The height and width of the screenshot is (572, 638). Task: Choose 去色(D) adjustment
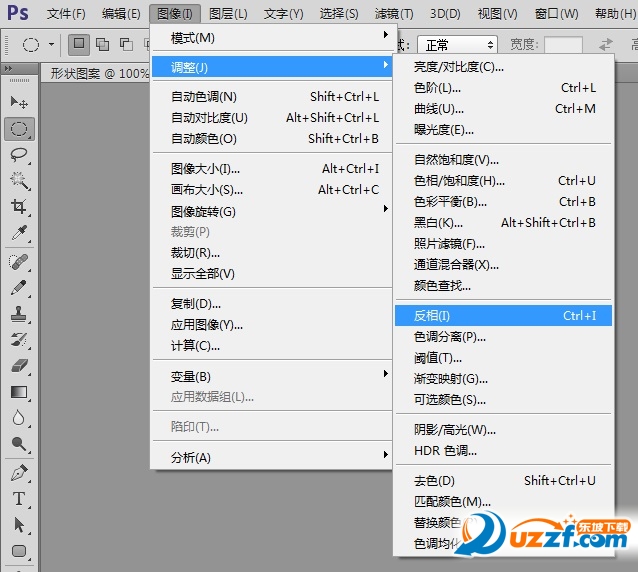(503, 480)
